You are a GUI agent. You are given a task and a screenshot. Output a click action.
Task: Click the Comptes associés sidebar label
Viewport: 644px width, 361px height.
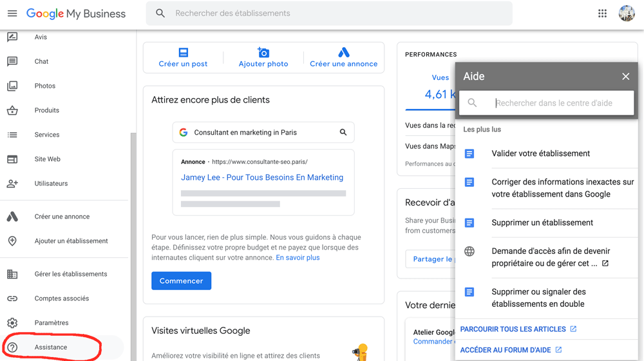click(62, 298)
